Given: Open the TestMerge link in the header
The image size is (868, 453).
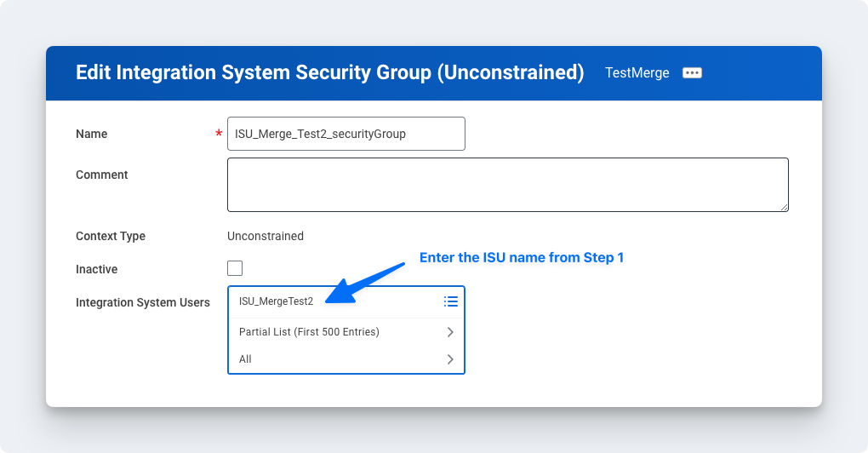Looking at the screenshot, I should (x=637, y=73).
